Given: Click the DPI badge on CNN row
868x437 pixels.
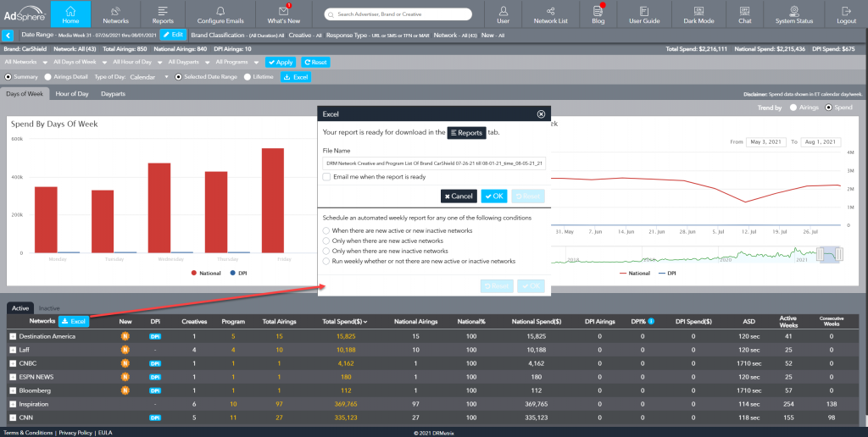Looking at the screenshot, I should 155,418.
